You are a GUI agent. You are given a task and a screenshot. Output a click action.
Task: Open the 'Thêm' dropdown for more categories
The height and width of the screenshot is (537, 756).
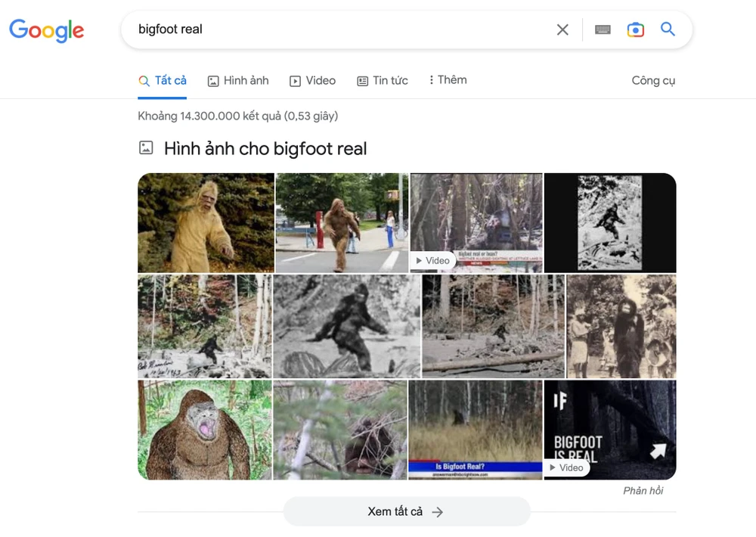(x=447, y=79)
